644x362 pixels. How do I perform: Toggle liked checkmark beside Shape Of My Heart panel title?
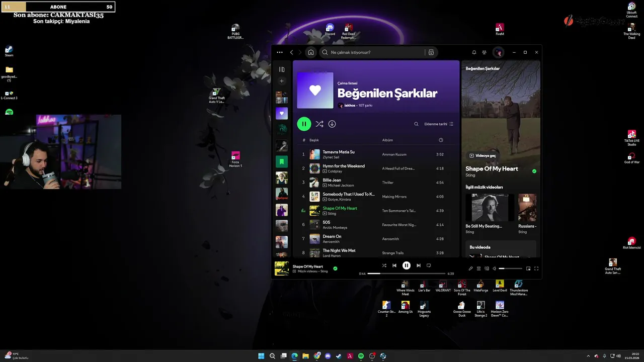(x=534, y=171)
